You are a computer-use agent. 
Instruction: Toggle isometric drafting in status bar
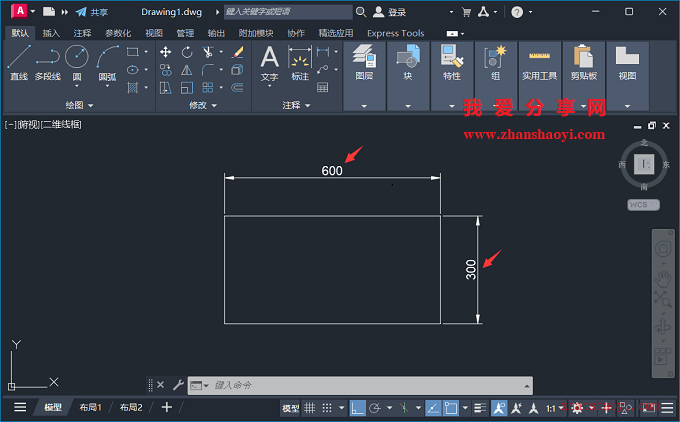pyautogui.click(x=404, y=408)
